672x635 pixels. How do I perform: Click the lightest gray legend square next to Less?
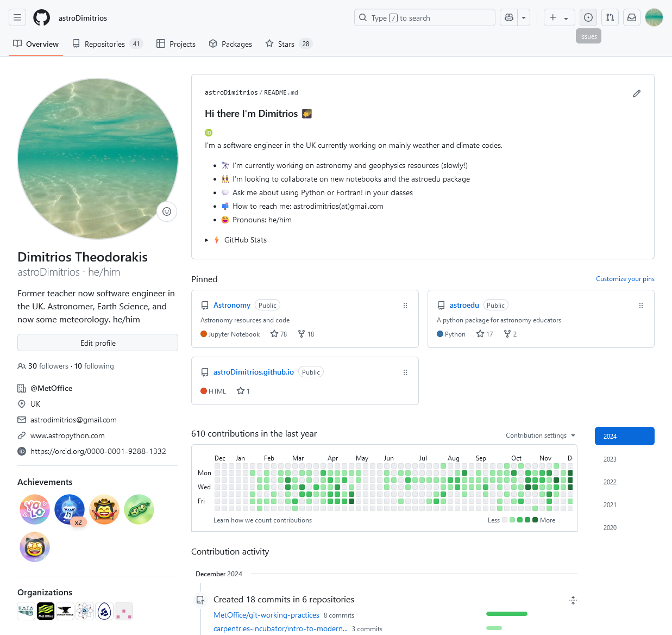(505, 520)
